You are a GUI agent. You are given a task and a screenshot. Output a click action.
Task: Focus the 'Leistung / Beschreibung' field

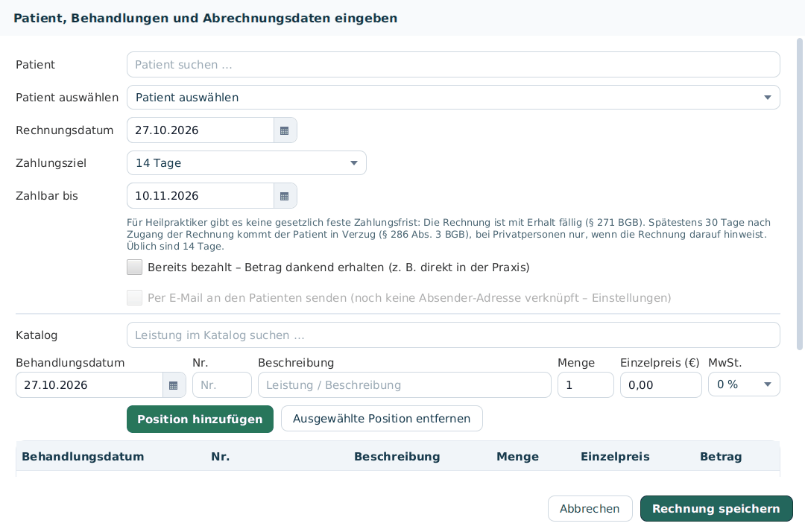[405, 385]
